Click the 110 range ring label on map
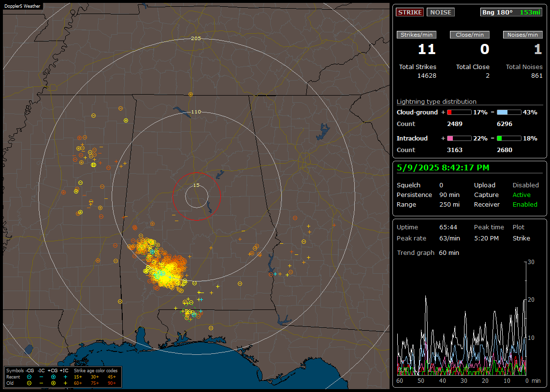 point(196,112)
